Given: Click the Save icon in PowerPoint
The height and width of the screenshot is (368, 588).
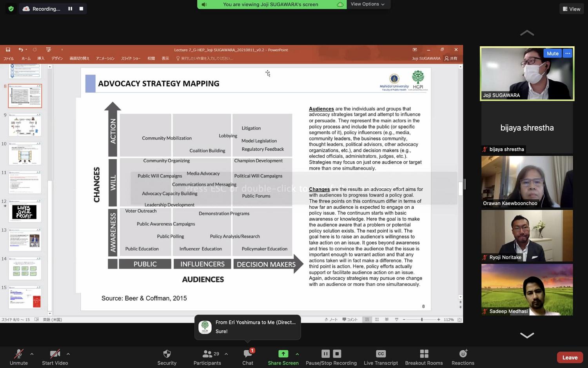Looking at the screenshot, I should (x=8, y=50).
